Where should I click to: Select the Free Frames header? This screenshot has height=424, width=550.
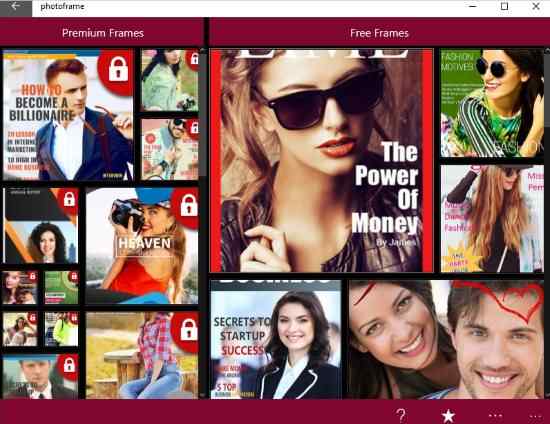tap(379, 33)
